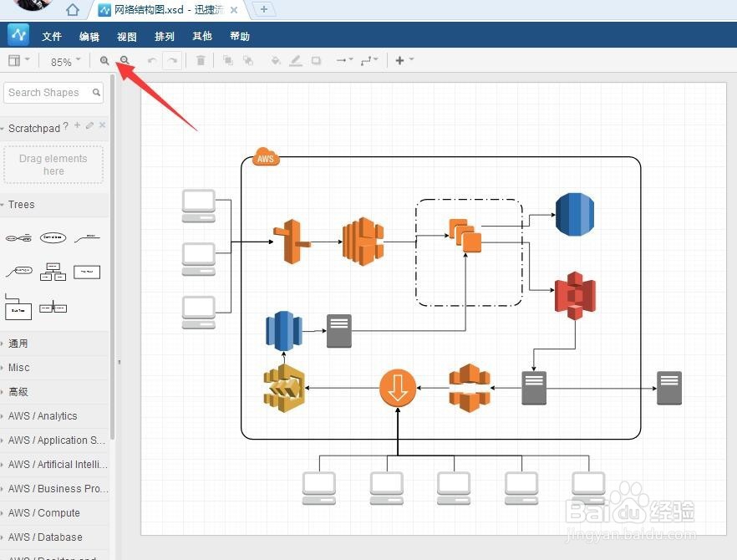Click the app logo icon in menu bar
The width and height of the screenshot is (737, 560).
[18, 35]
